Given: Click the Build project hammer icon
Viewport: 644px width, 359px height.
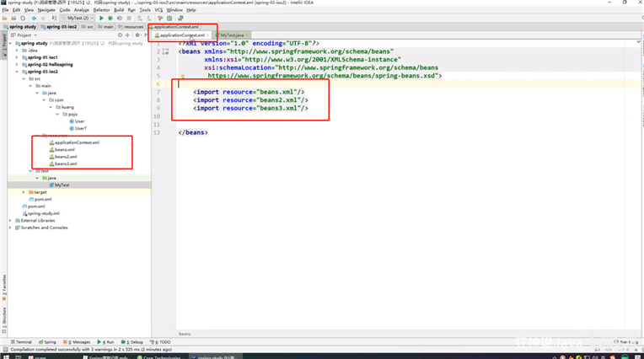Looking at the screenshot, I should (54, 18).
